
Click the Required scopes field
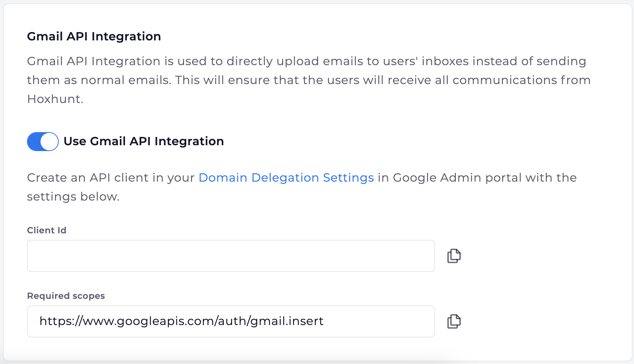[x=231, y=321]
